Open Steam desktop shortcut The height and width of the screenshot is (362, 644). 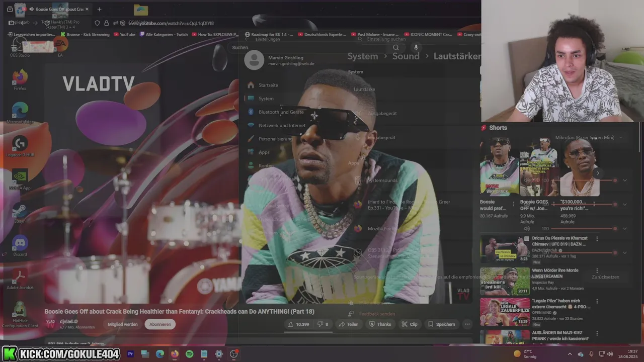(20, 213)
